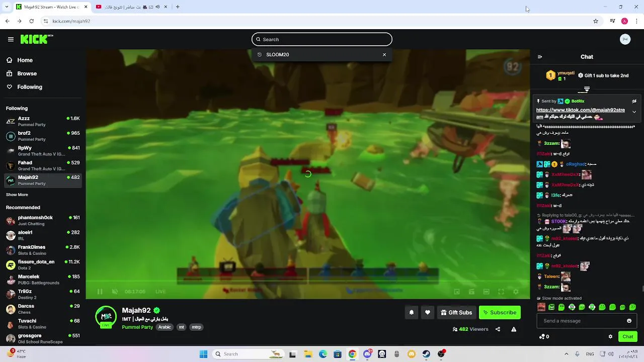The width and height of the screenshot is (644, 362).
Task: Open the Majah92 channel avatar
Action: pos(106,317)
